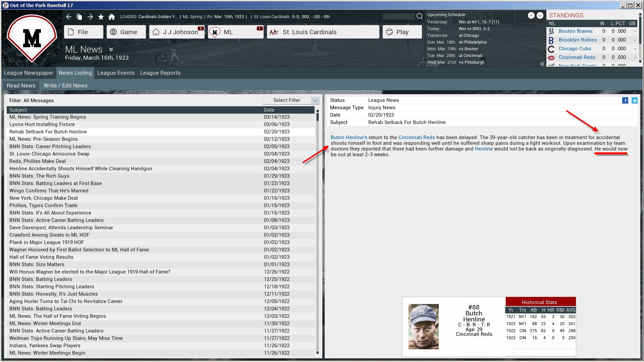Open Boston Braves in standings
Viewport: 644px width, 362px height.
576,31
